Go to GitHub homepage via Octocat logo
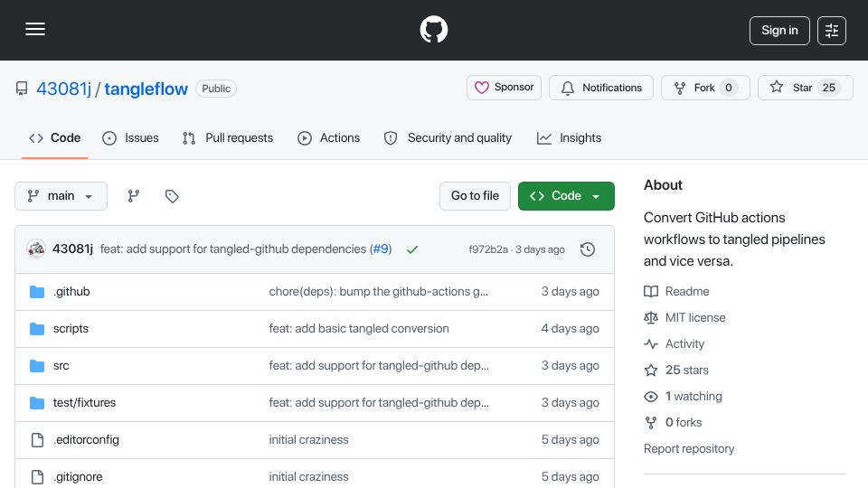The image size is (868, 488). click(433, 29)
